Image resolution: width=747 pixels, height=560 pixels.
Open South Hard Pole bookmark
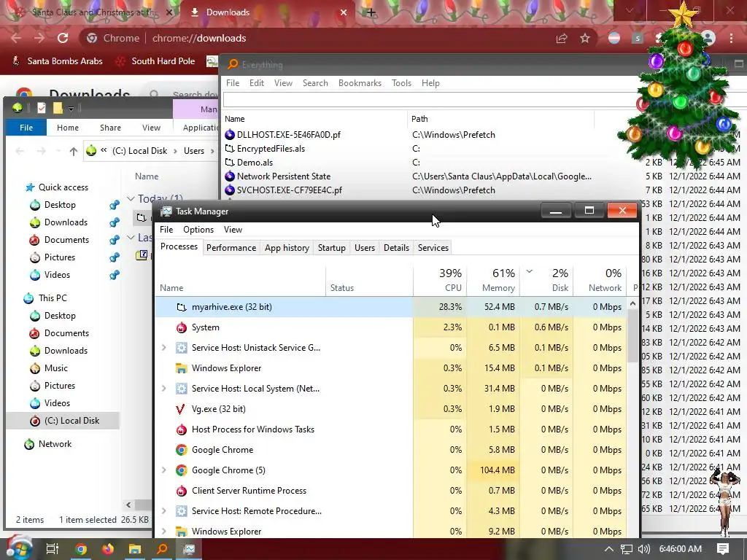pyautogui.click(x=156, y=61)
